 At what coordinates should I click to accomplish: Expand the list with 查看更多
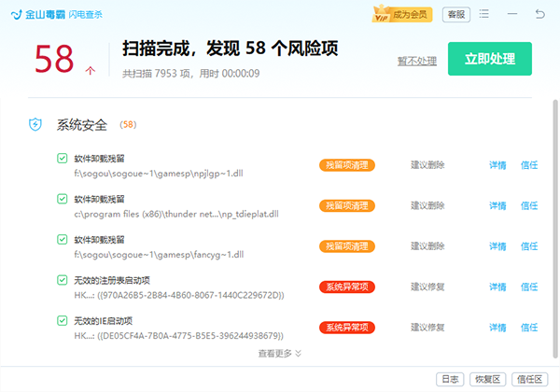coord(280,354)
